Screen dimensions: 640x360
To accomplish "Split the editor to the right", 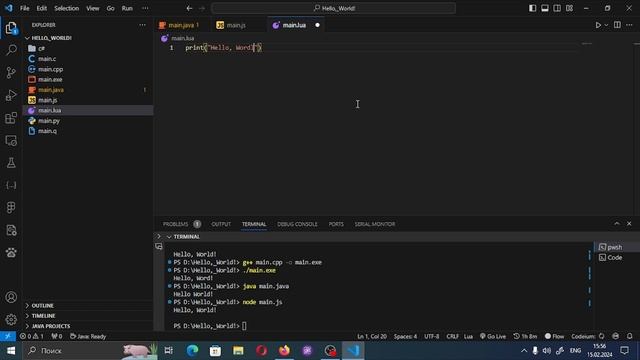I will (617, 25).
